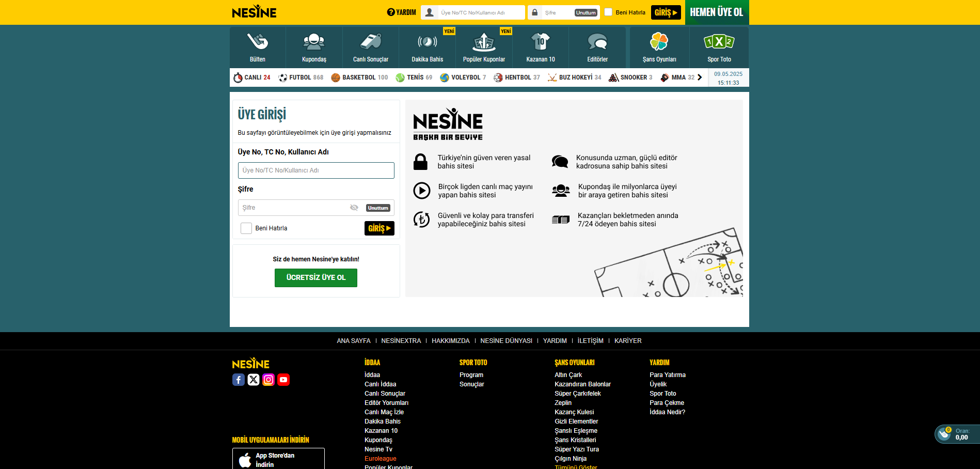Select BUZ HOKEYİ sports tab
The width and height of the screenshot is (980, 469).
tap(575, 77)
